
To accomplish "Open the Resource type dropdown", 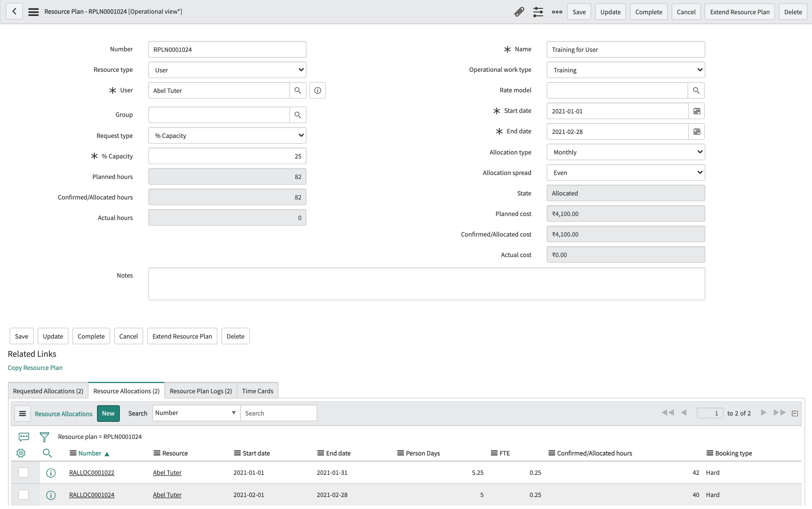I will pyautogui.click(x=227, y=70).
